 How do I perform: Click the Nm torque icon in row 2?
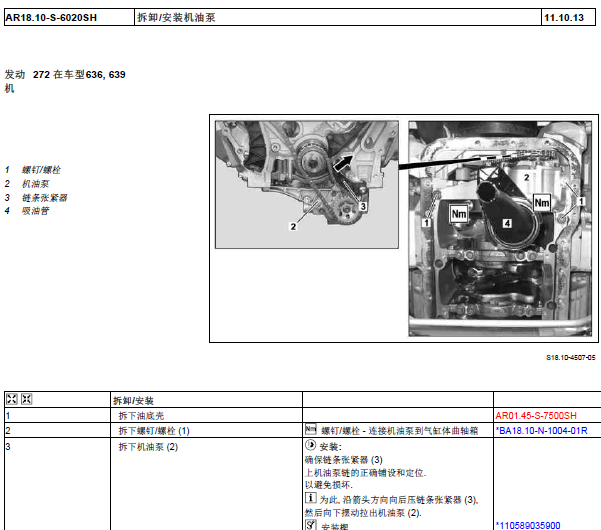point(310,429)
